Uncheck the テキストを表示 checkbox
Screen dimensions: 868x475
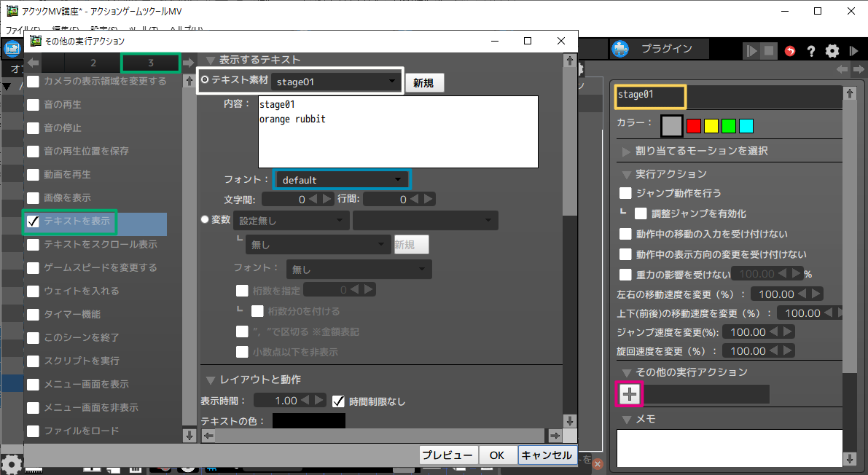point(34,221)
